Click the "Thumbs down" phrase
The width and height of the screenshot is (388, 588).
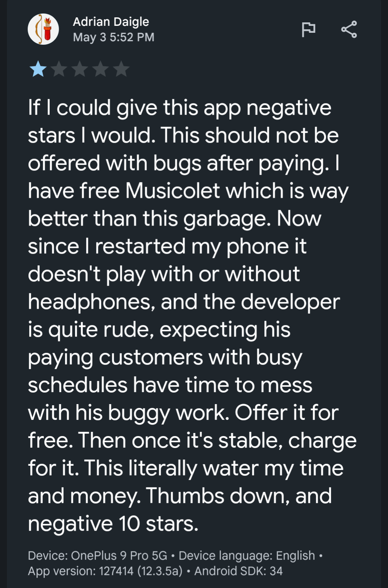[218, 496]
